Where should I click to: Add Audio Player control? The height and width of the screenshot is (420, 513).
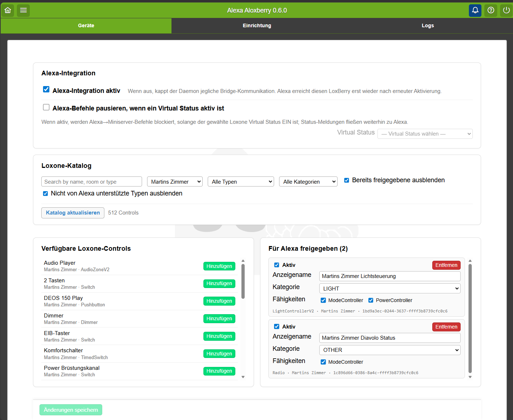219,266
